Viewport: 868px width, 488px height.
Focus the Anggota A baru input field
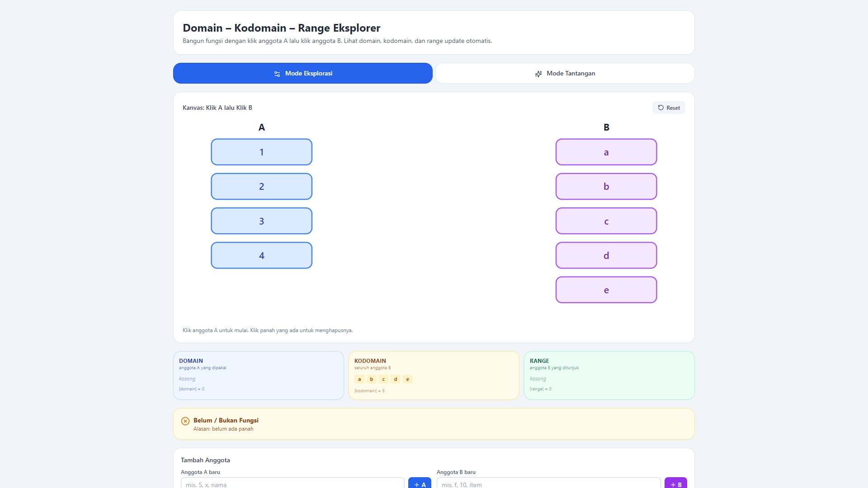pyautogui.click(x=292, y=483)
